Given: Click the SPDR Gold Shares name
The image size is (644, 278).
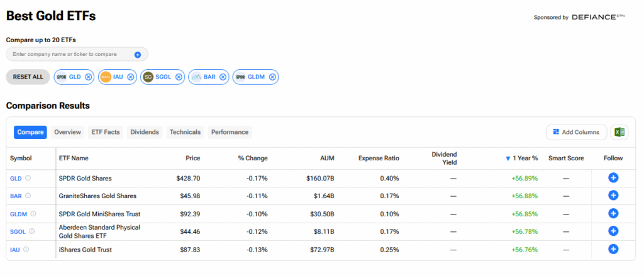Looking at the screenshot, I should coord(86,178).
